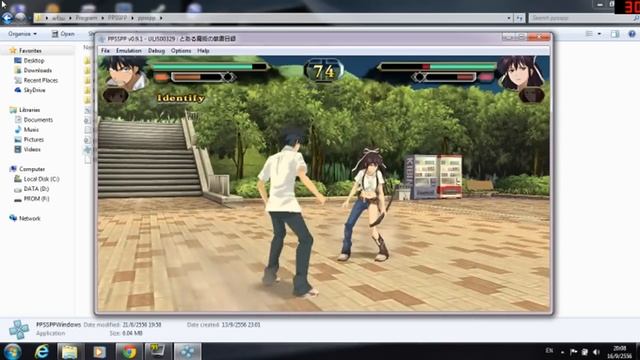Show hidden tray icons arrow
The width and height of the screenshot is (640, 360).
(562, 352)
